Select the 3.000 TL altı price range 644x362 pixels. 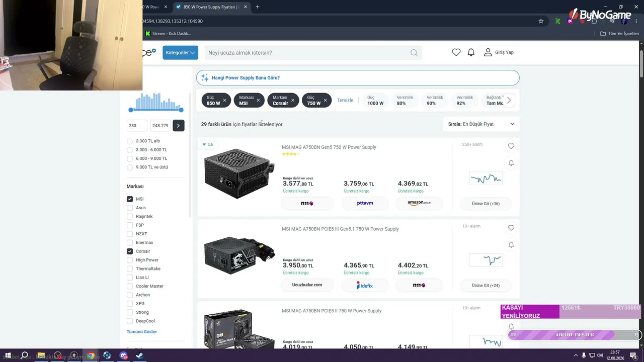pyautogui.click(x=130, y=141)
